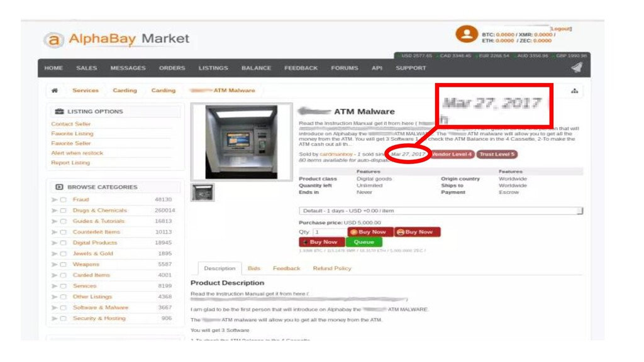
Task: Go to home via breadcrumb house icon
Action: pyautogui.click(x=55, y=90)
